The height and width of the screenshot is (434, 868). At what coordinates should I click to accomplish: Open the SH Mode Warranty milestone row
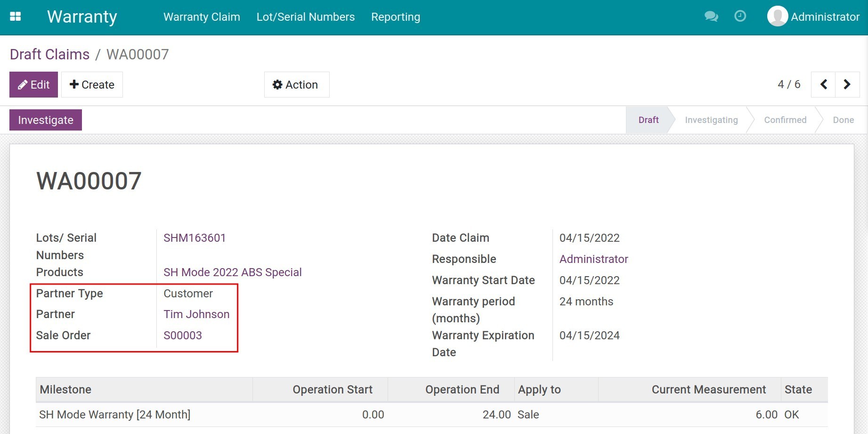(x=114, y=414)
